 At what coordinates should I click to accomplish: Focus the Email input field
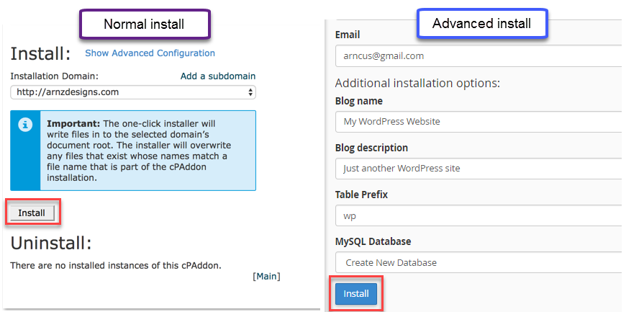[x=479, y=55]
